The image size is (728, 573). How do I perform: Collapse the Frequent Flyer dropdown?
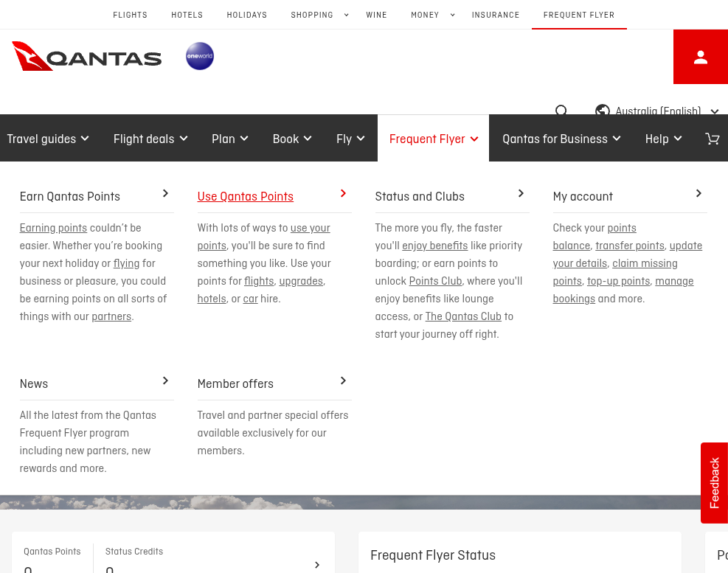[x=434, y=139]
